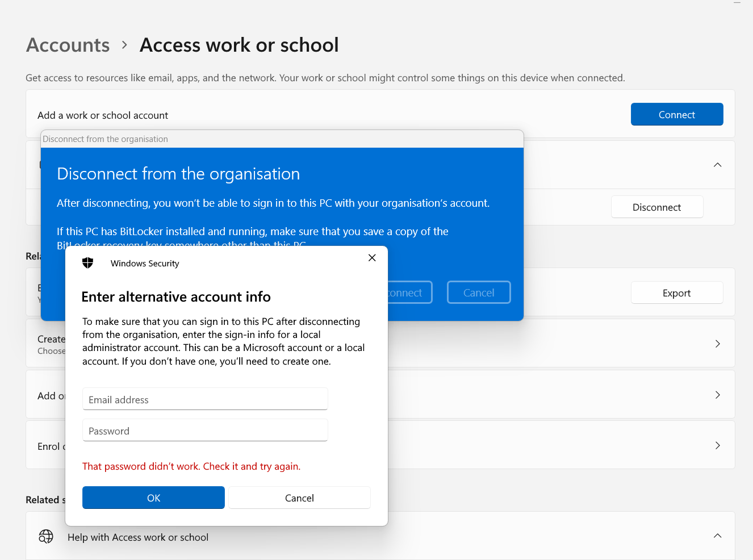753x560 pixels.
Task: Cancel the Windows Security dialog
Action: pos(299,498)
